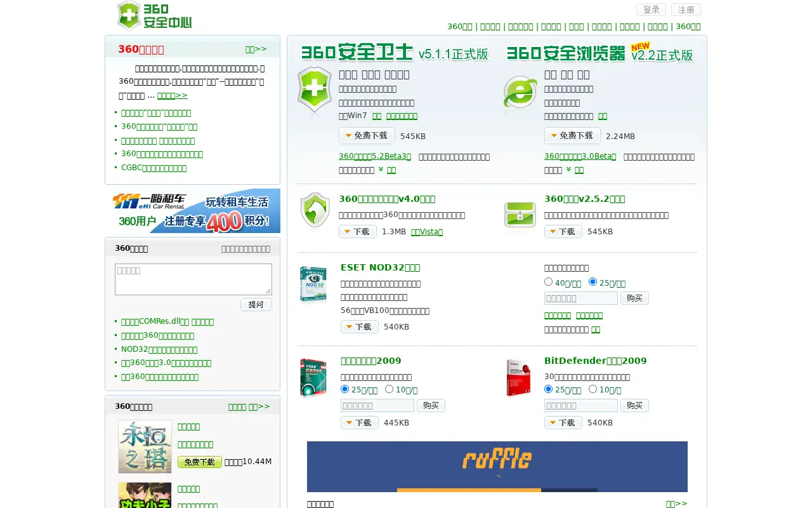
Task: Focus the question text area above 提问
Action: [193, 279]
